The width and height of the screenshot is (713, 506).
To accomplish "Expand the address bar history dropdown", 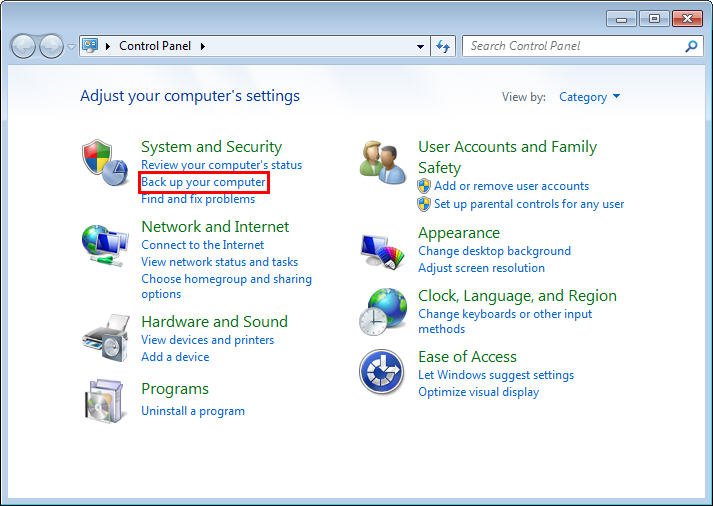I will pos(421,46).
